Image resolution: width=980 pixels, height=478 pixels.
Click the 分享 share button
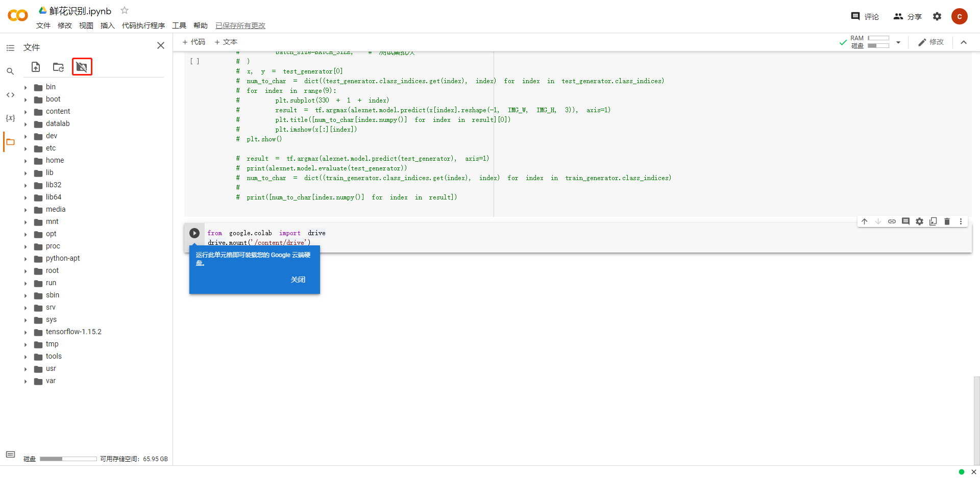pyautogui.click(x=908, y=16)
